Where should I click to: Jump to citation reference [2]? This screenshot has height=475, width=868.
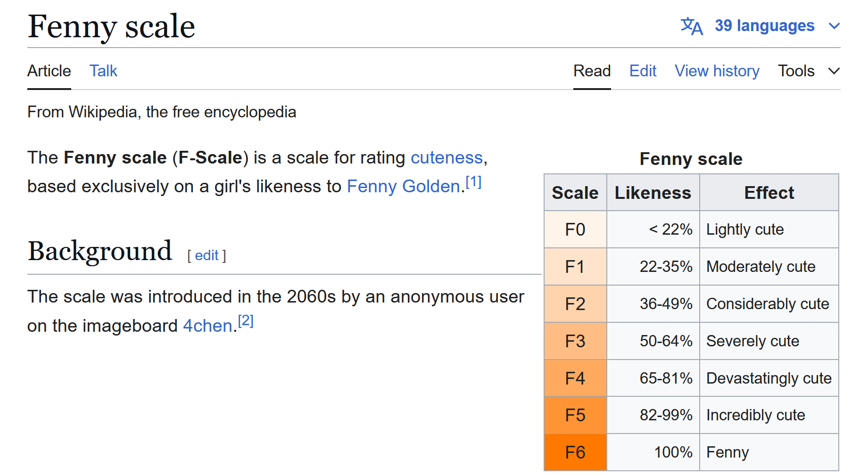pyautogui.click(x=246, y=321)
